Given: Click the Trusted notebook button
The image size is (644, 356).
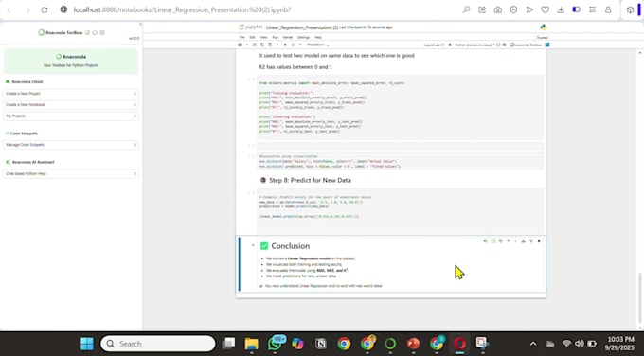Looking at the screenshot, I should tap(542, 37).
